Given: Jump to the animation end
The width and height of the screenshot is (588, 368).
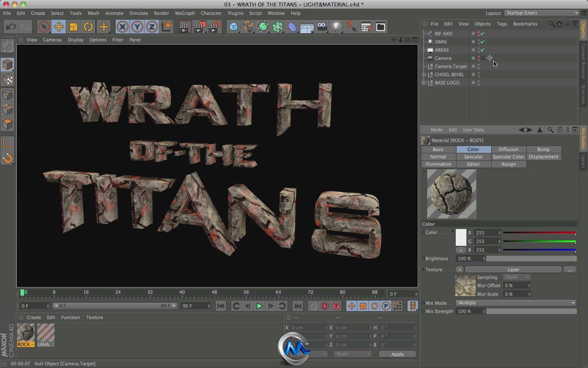Looking at the screenshot, I should coord(298,306).
